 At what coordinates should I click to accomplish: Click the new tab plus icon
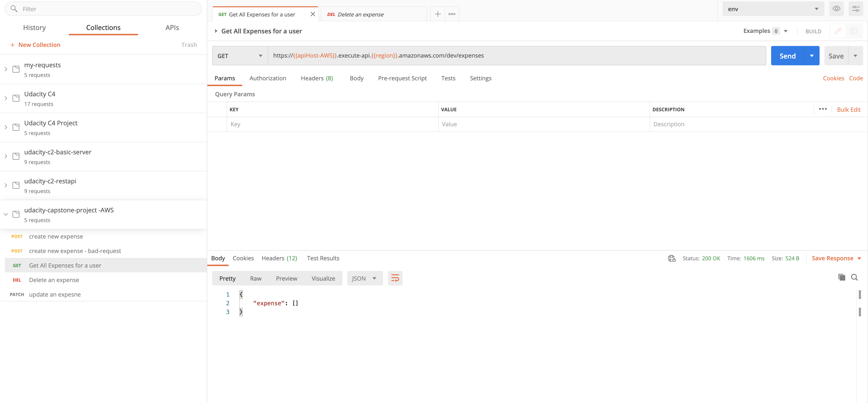(x=437, y=14)
